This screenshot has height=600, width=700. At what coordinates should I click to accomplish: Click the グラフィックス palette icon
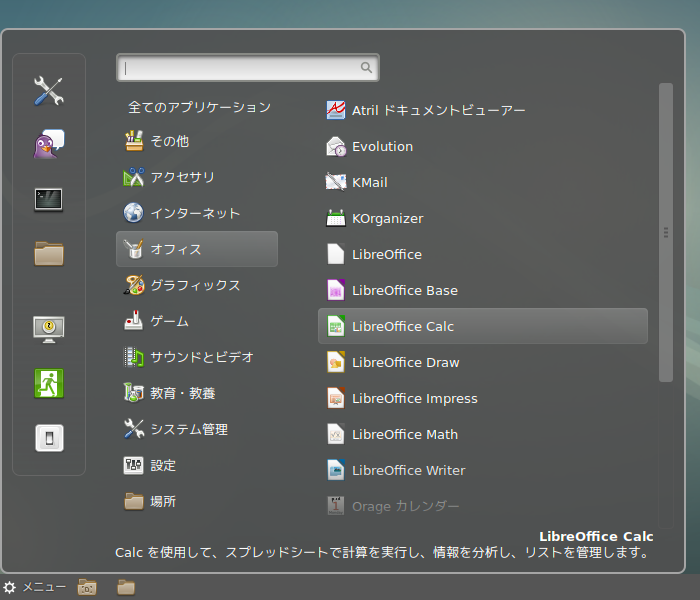[x=134, y=285]
